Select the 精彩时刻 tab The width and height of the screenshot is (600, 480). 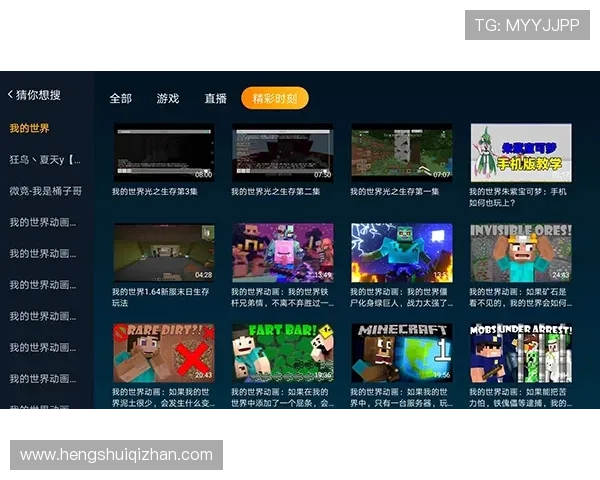coord(275,98)
